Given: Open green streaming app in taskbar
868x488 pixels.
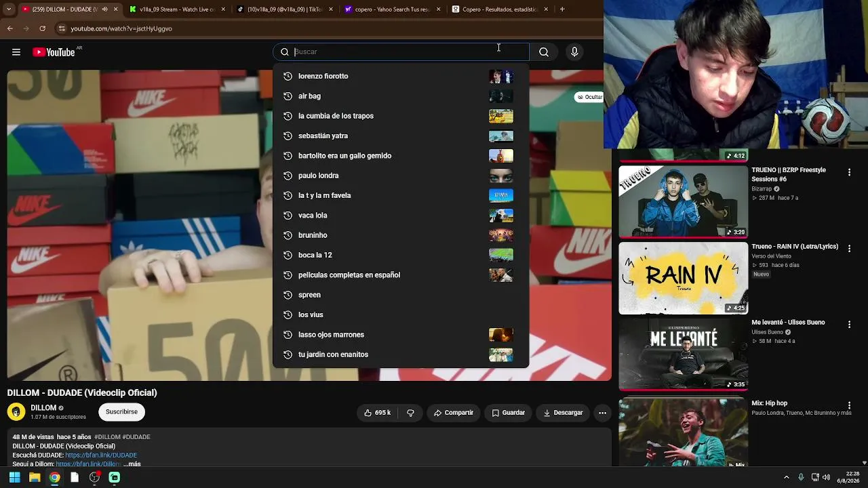Looking at the screenshot, I should click(x=115, y=477).
